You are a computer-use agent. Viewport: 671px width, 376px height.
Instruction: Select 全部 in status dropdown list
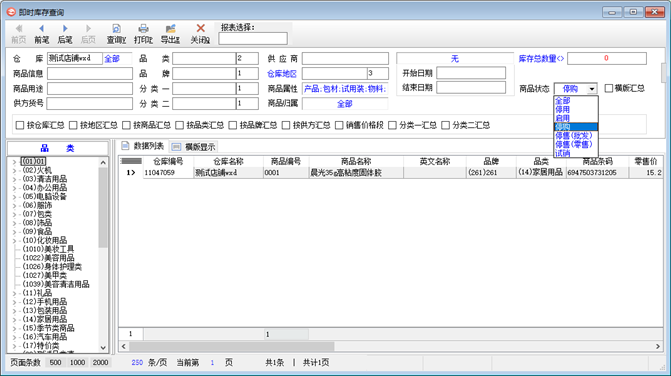[x=576, y=101]
